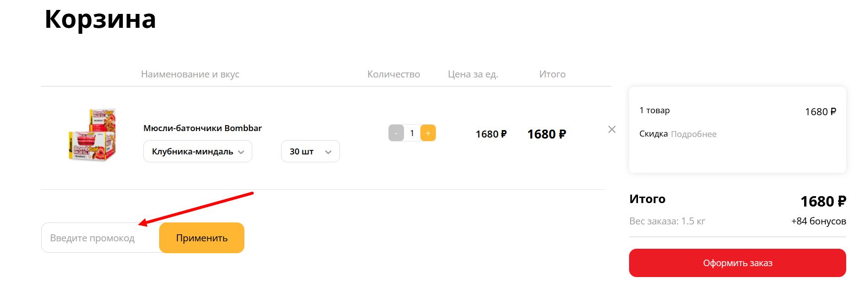868x284 pixels.
Task: Click the 1 товар summary line
Action: tap(654, 110)
